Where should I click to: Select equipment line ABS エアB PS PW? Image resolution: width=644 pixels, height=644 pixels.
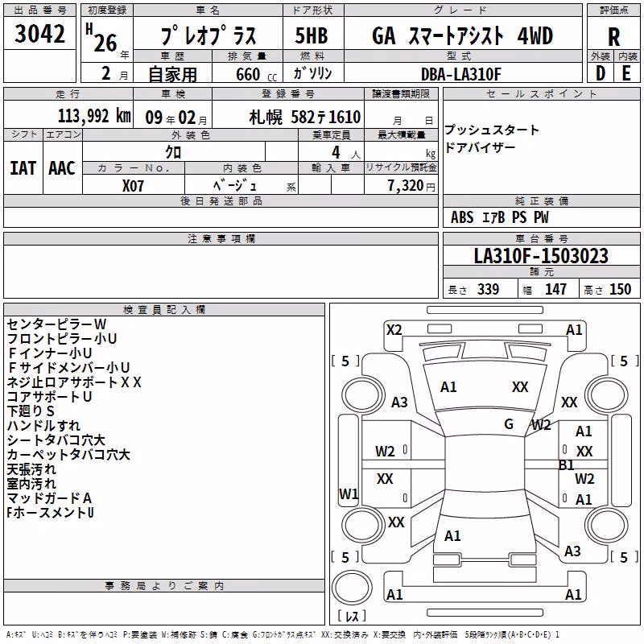point(499,217)
